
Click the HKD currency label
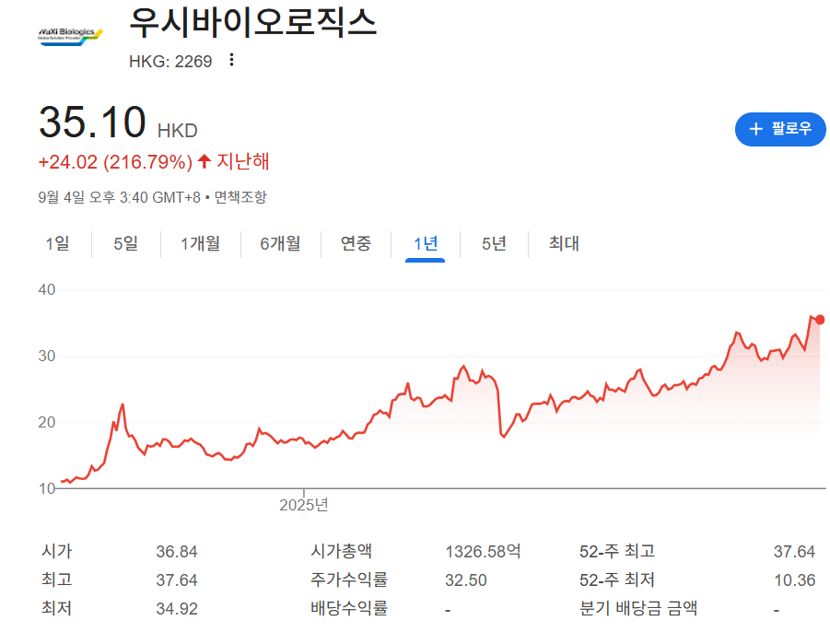pyautogui.click(x=177, y=131)
